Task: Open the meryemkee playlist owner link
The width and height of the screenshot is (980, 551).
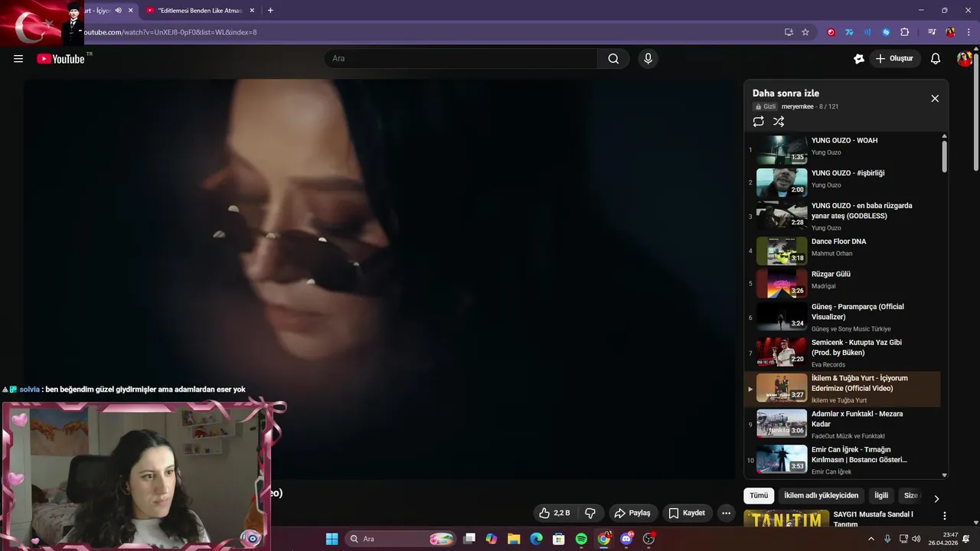Action: [x=798, y=107]
